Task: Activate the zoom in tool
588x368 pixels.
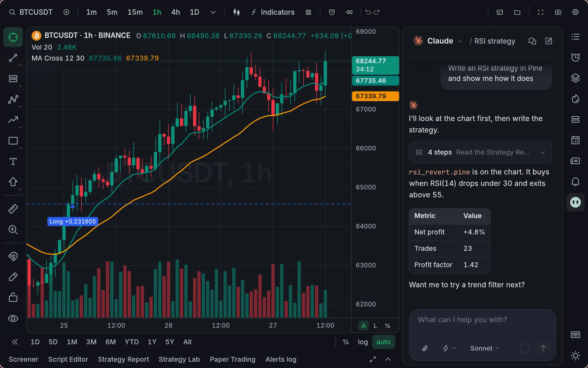Action: click(13, 230)
